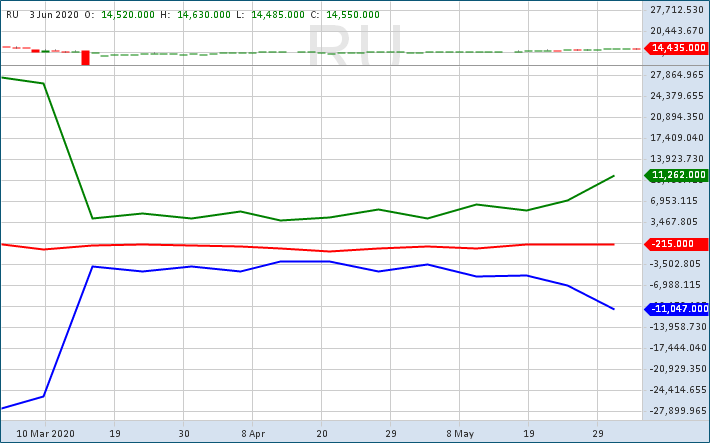Click the 27,712.530 top axis value

point(677,10)
